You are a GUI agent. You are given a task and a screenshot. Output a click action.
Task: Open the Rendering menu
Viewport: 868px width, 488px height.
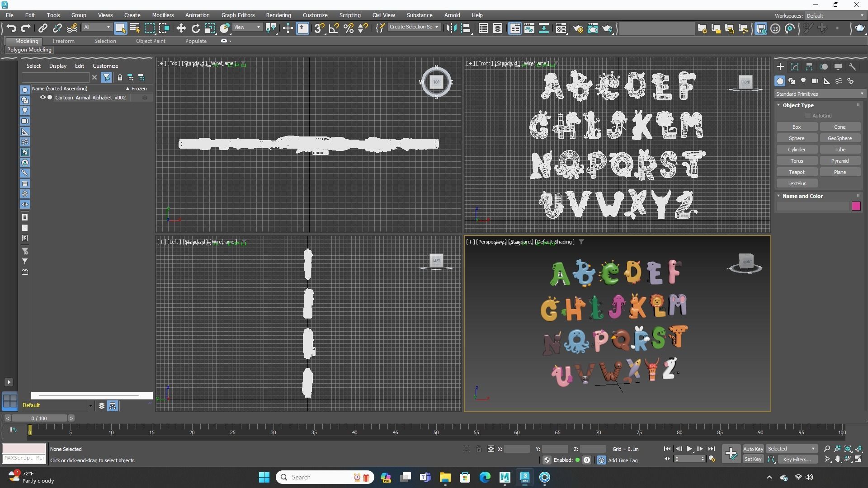click(278, 15)
